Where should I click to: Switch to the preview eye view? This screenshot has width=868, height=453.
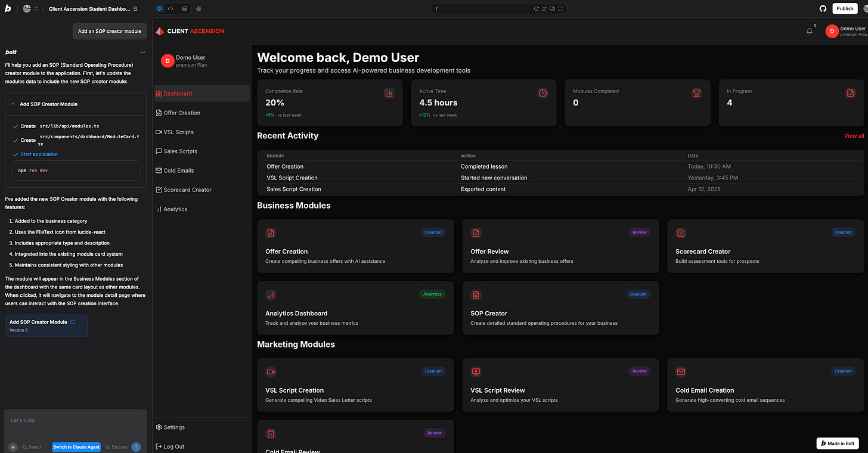pyautogui.click(x=160, y=8)
